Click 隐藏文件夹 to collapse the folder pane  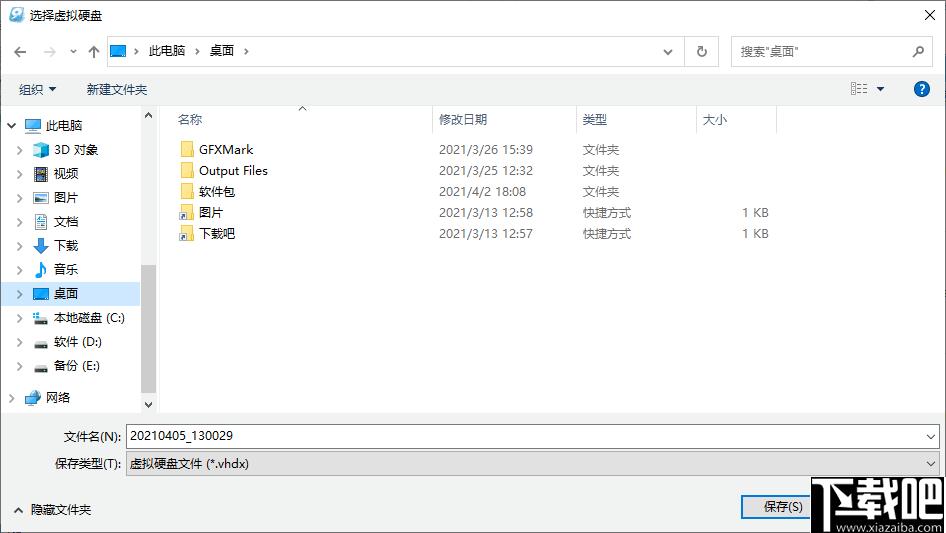pos(52,509)
